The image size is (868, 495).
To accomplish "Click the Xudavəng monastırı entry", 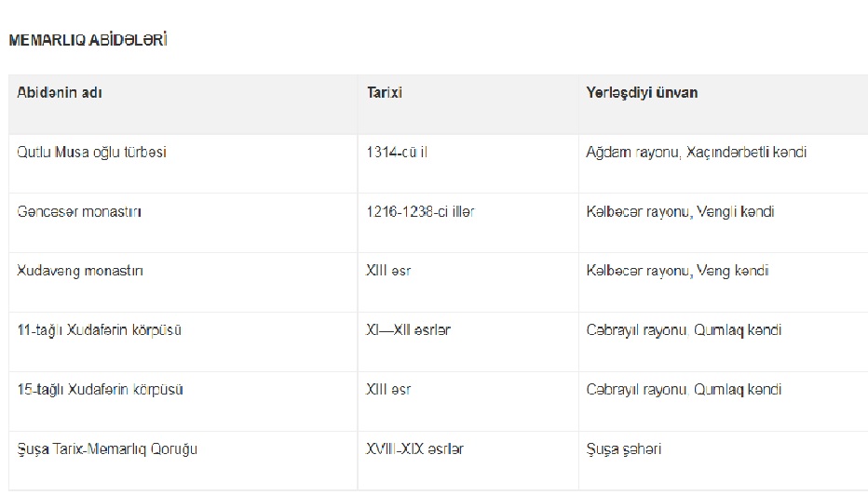I will point(80,271).
